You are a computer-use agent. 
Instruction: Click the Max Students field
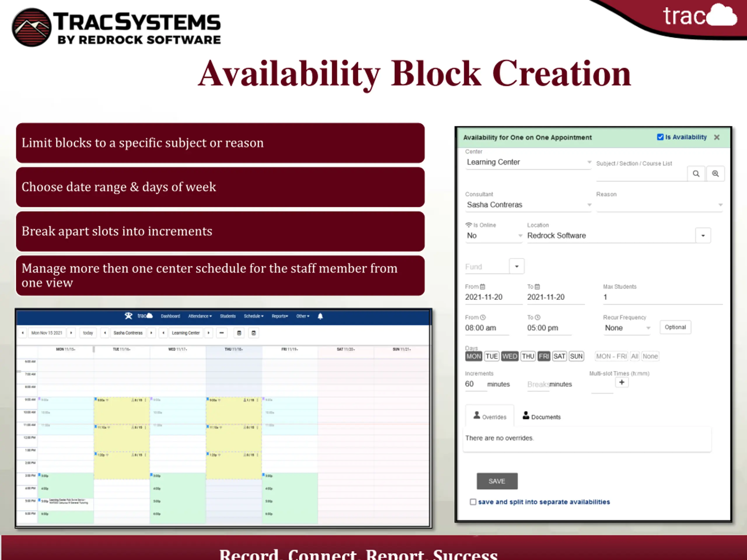tap(663, 297)
